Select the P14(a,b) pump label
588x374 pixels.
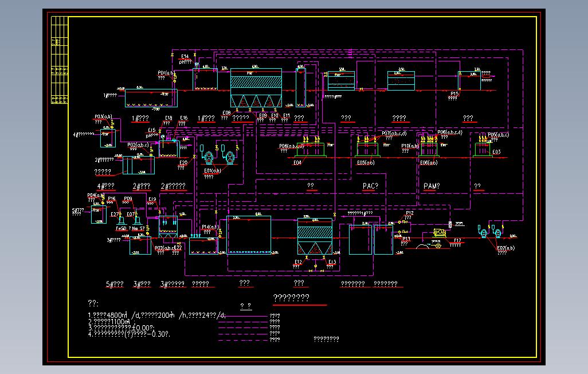coord(210,227)
